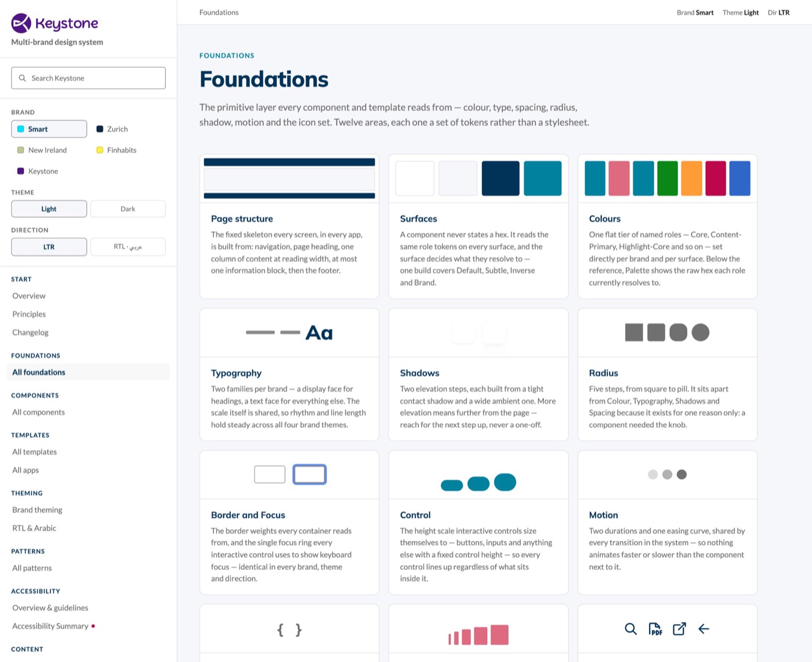812x662 pixels.
Task: Click the dark navy surface swatch
Action: (501, 179)
